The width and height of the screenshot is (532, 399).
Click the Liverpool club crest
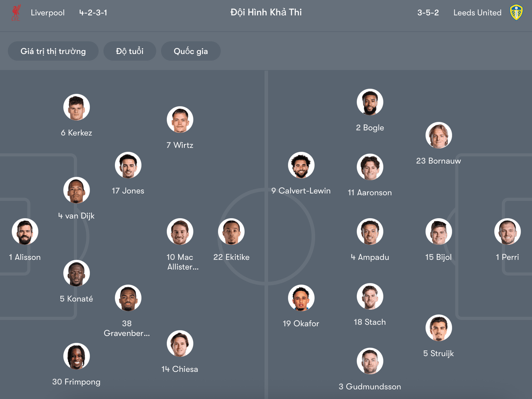pos(16,12)
